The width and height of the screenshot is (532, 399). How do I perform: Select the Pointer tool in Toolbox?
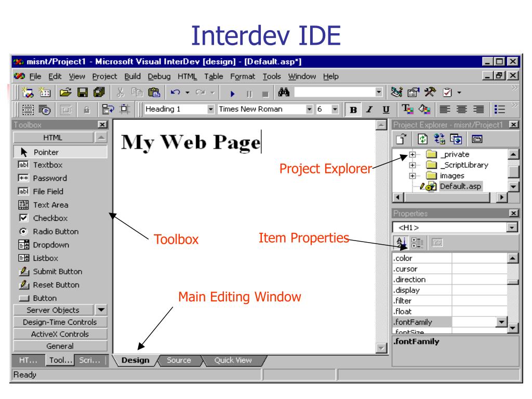tap(60, 152)
